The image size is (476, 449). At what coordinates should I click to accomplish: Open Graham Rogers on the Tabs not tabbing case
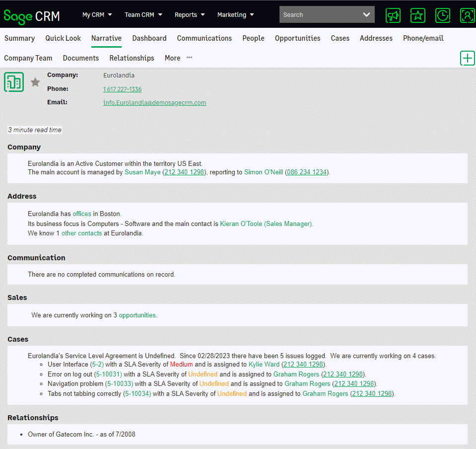[325, 394]
